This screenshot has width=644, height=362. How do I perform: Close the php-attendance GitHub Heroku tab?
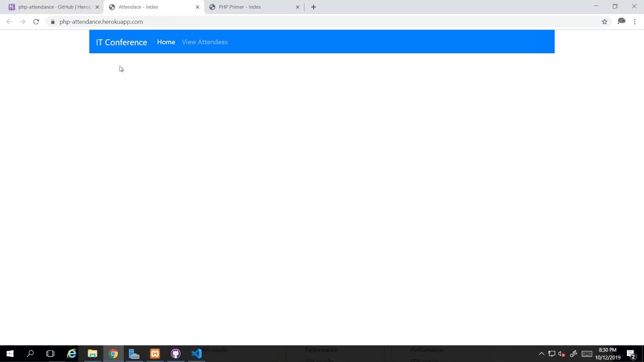(x=97, y=7)
